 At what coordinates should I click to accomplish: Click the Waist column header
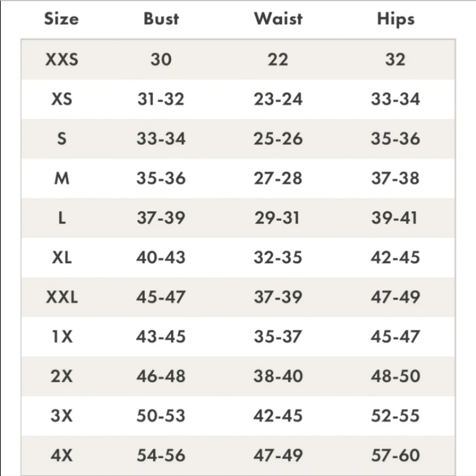click(x=278, y=19)
